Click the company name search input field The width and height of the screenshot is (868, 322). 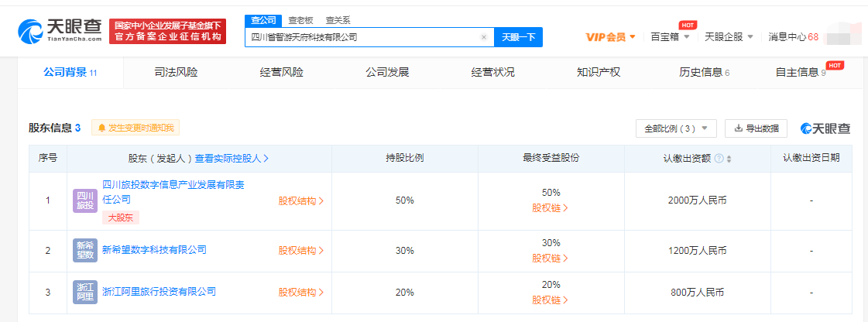pyautogui.click(x=362, y=37)
